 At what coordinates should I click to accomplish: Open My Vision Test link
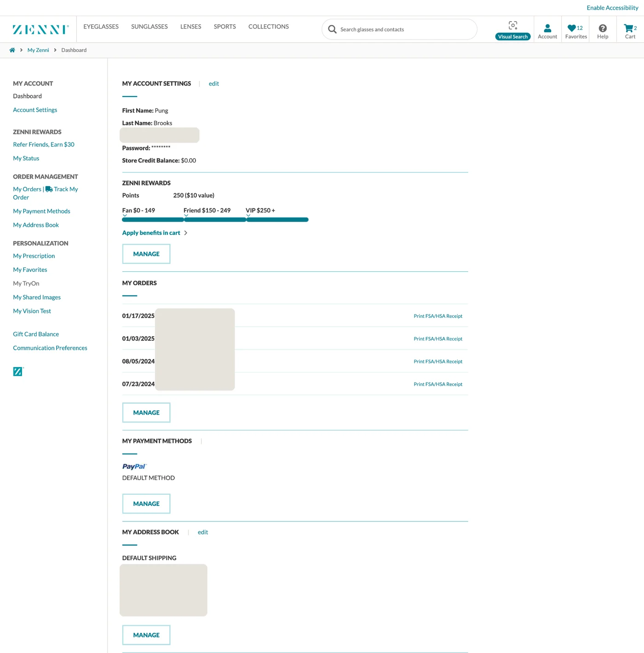click(x=32, y=311)
